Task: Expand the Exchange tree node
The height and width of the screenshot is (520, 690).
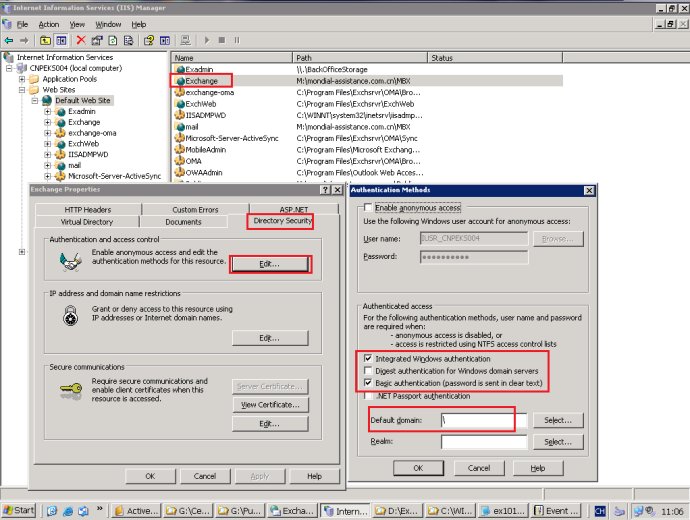Action: [x=48, y=122]
